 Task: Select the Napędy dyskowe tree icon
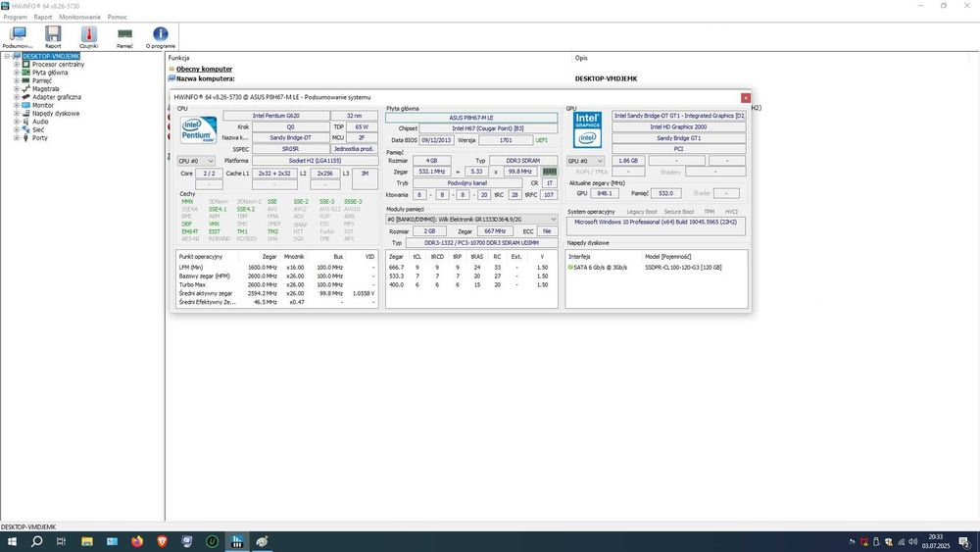pos(26,113)
